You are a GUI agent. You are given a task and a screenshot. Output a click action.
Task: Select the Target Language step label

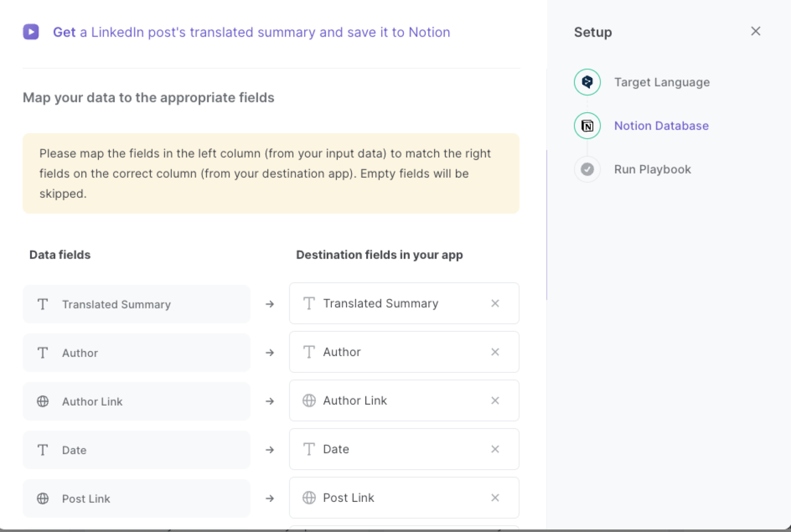pyautogui.click(x=662, y=82)
